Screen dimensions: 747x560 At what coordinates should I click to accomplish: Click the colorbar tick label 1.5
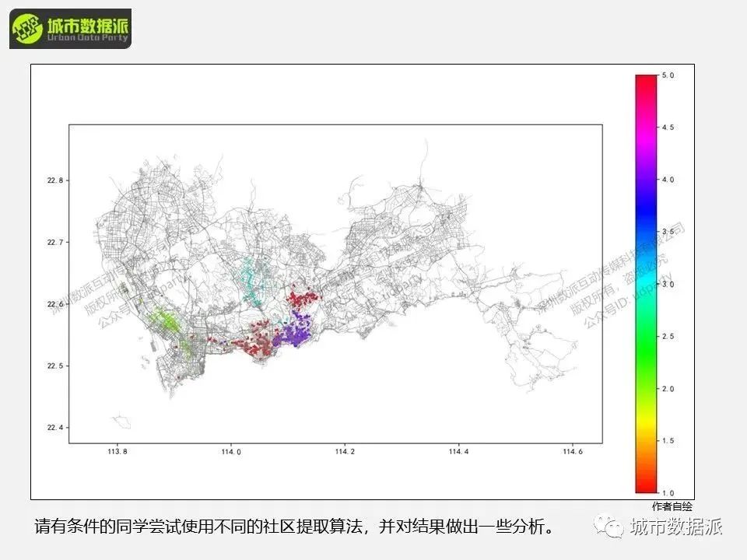click(668, 441)
